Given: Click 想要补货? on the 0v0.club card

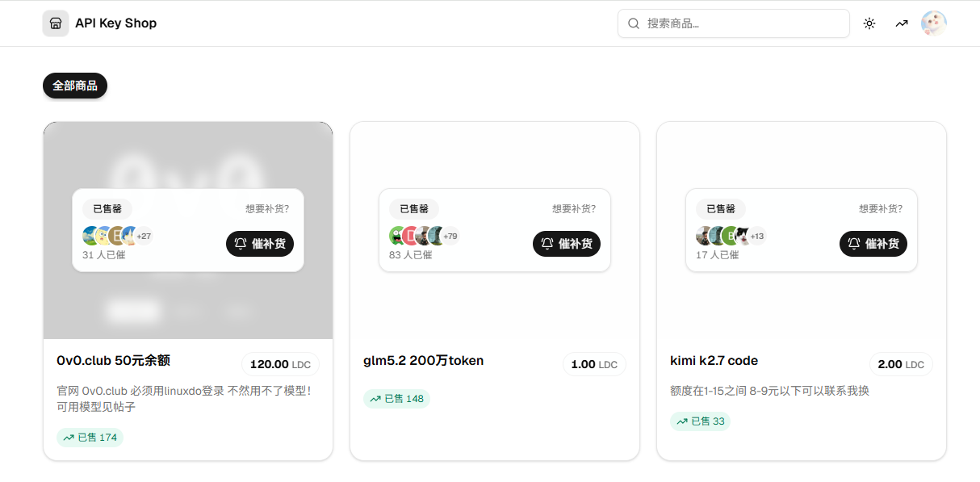Looking at the screenshot, I should [x=267, y=209].
